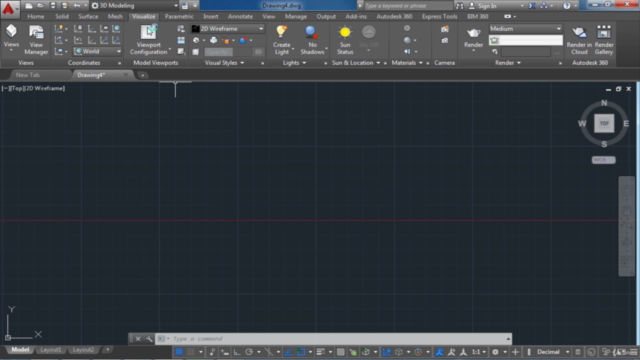640x360 pixels.
Task: Expand the Render panel title
Action: [508, 63]
